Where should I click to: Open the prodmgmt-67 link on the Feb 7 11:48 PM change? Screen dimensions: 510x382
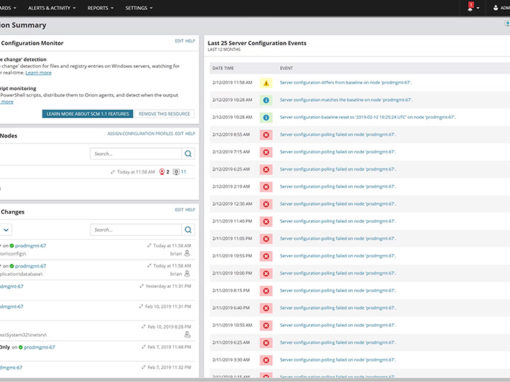pos(39,347)
